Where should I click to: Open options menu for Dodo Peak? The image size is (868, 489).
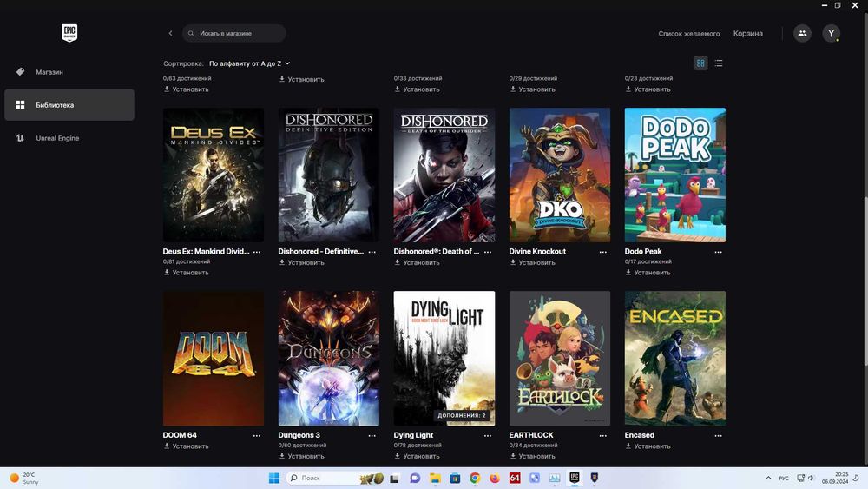(718, 251)
